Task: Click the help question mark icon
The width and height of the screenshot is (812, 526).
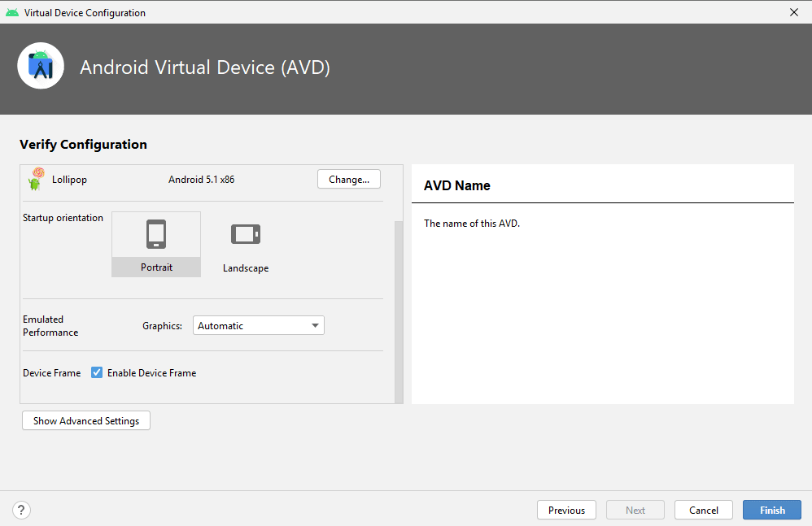Action: point(21,510)
